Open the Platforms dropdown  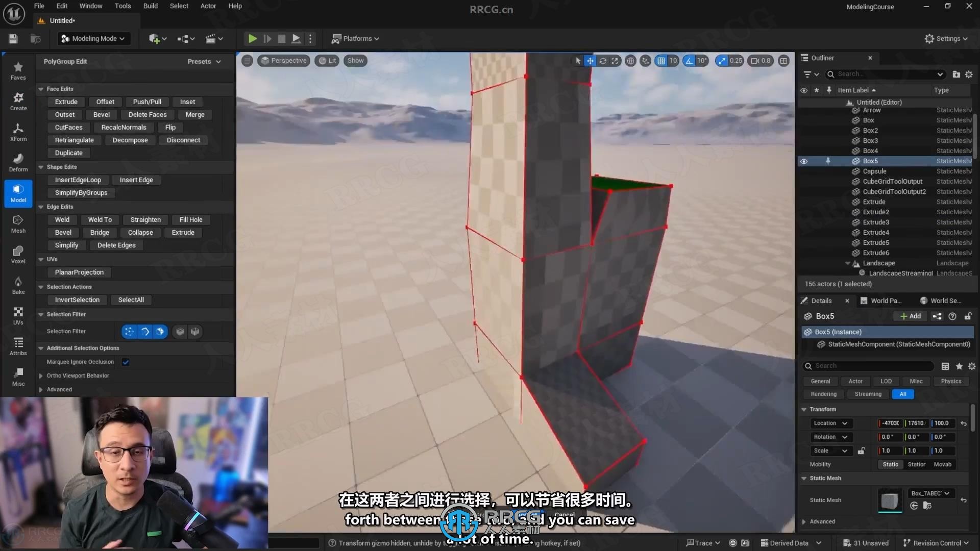tap(356, 39)
